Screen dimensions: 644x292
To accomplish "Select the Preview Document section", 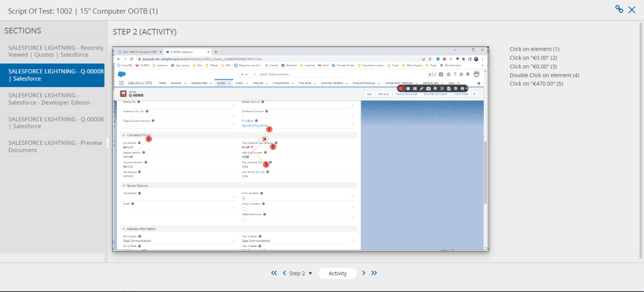I will pos(52,146).
